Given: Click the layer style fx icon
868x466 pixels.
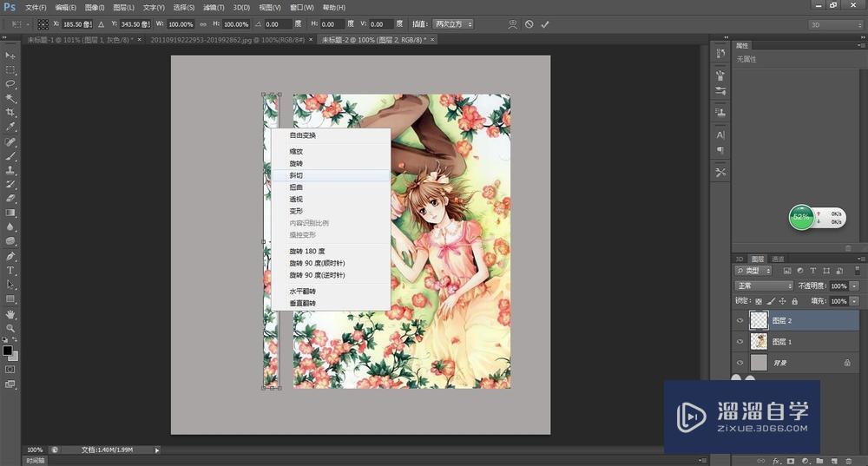Looking at the screenshot, I should 776,461.
